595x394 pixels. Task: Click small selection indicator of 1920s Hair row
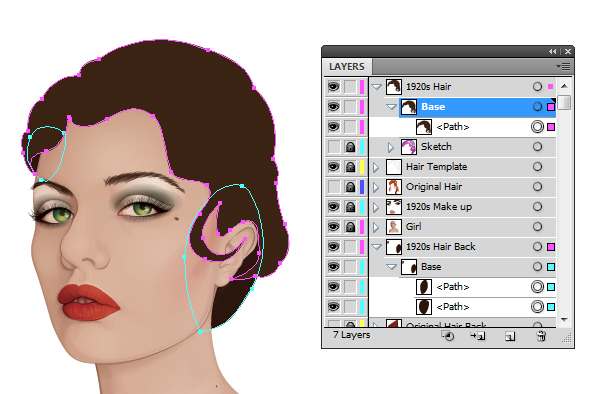(x=551, y=87)
